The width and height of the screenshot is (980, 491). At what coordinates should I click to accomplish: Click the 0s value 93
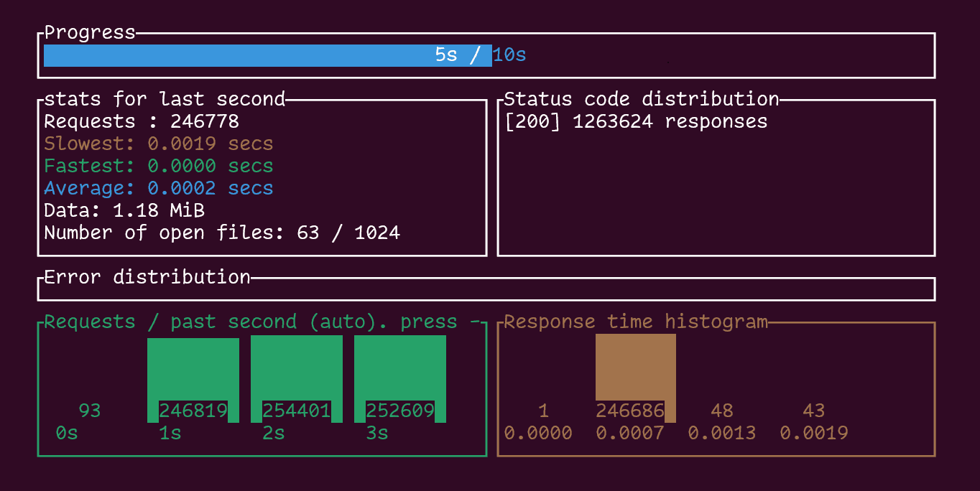(x=90, y=411)
